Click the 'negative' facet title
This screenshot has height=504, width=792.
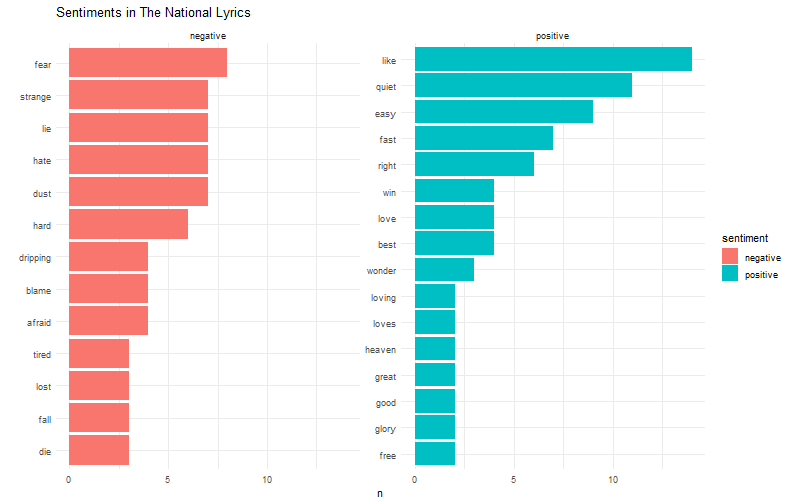[x=208, y=36]
